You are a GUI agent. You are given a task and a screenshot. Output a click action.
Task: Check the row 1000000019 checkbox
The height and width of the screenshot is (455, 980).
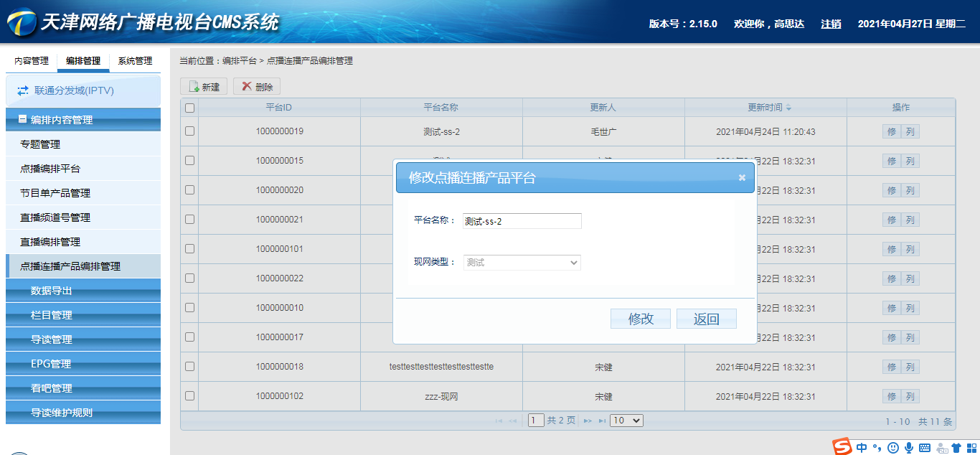pos(189,131)
